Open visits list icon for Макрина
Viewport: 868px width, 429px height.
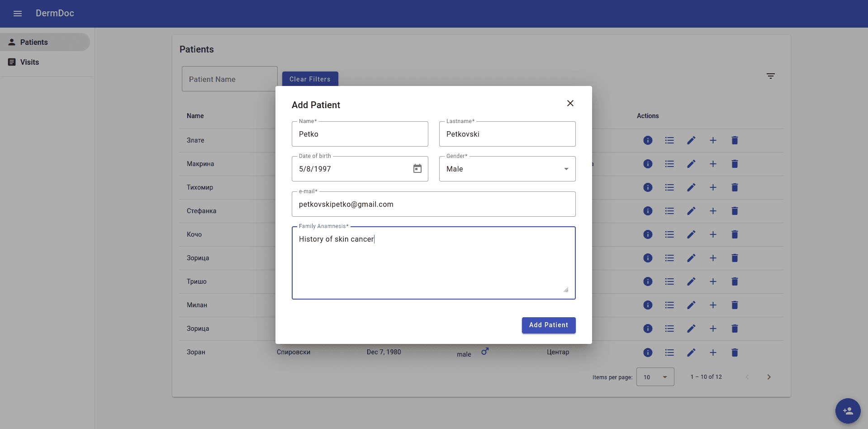click(x=669, y=164)
